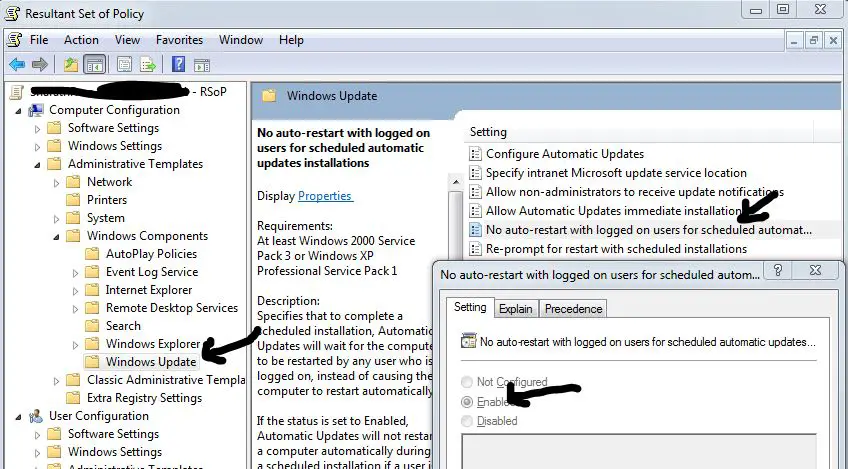The image size is (848, 469).
Task: Expand the Network folder
Action: tap(56, 183)
